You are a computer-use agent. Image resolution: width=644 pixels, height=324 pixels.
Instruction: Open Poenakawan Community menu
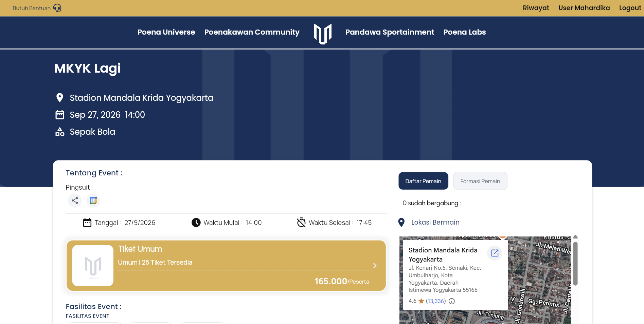coord(252,32)
